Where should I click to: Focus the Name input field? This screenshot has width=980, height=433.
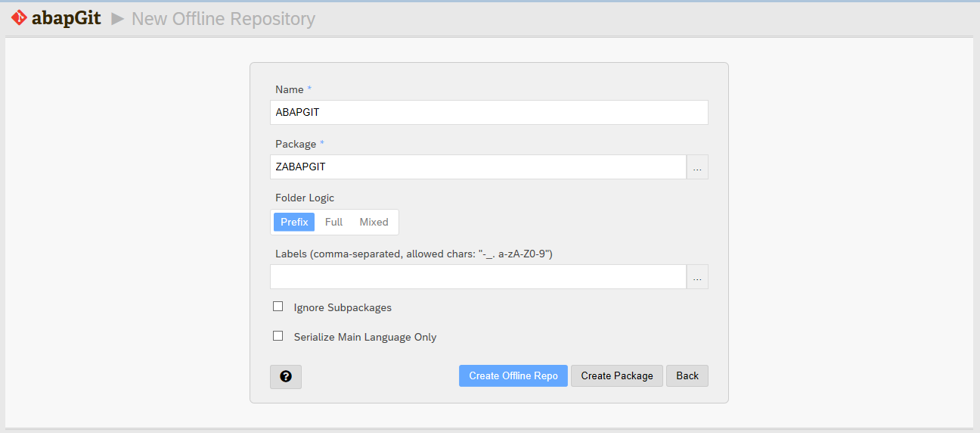pyautogui.click(x=489, y=113)
